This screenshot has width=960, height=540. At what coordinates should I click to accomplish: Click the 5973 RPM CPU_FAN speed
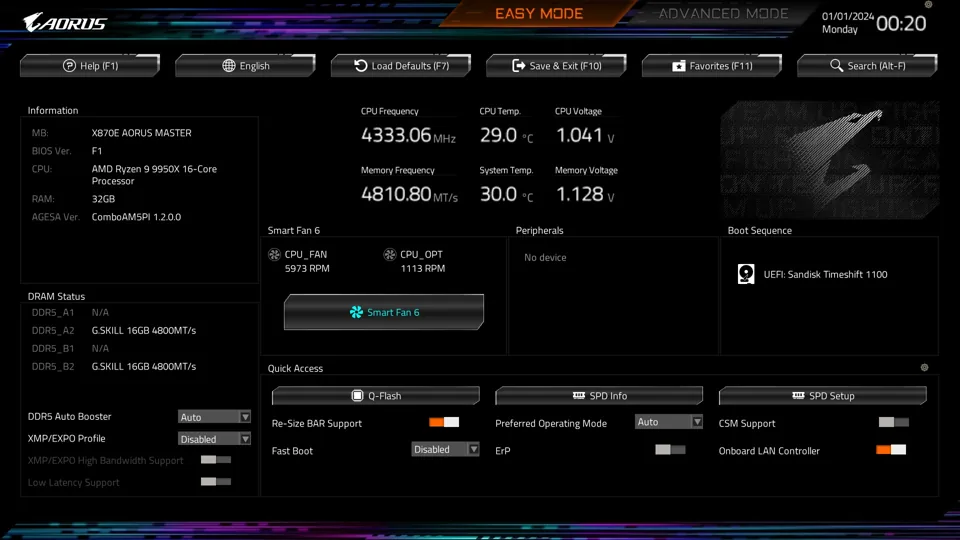[x=307, y=268]
